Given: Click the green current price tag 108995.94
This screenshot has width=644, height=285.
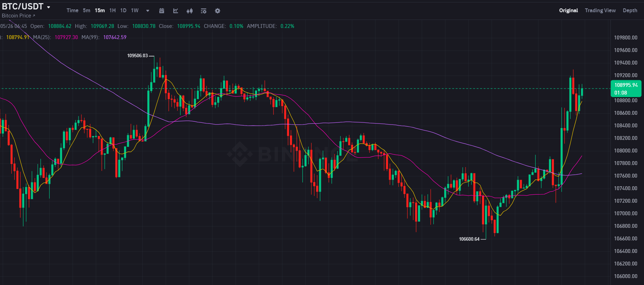Looking at the screenshot, I should (626, 89).
